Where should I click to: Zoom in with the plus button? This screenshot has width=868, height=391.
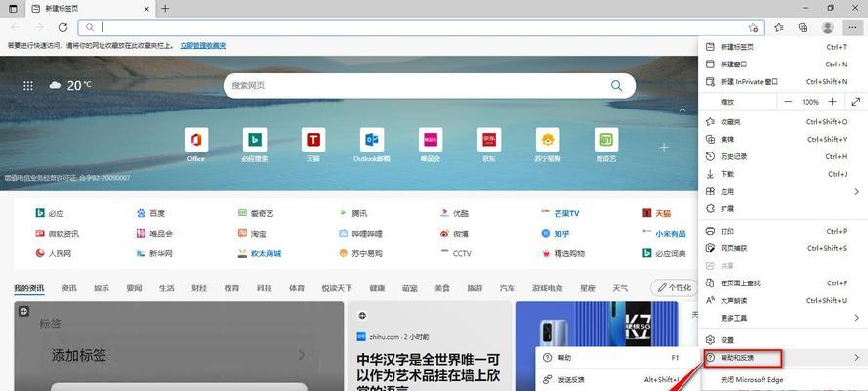point(832,102)
